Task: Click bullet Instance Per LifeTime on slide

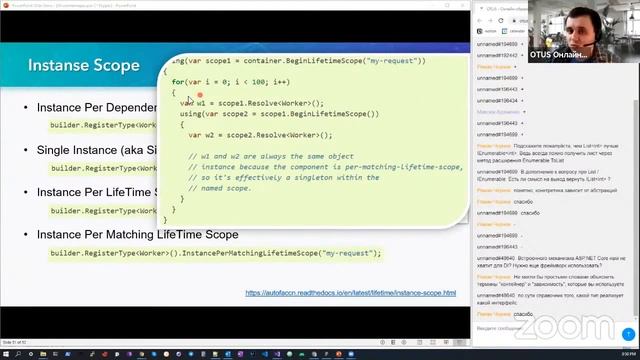Action: click(97, 192)
